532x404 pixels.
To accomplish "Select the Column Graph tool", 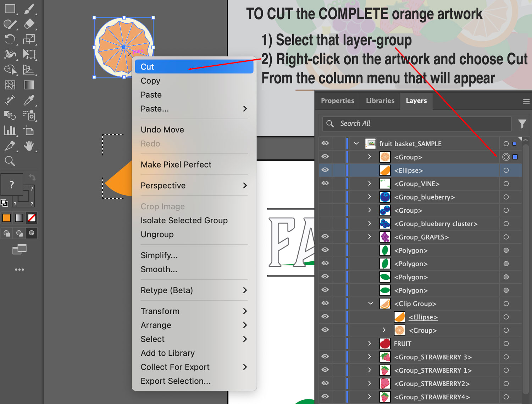I will tap(10, 131).
